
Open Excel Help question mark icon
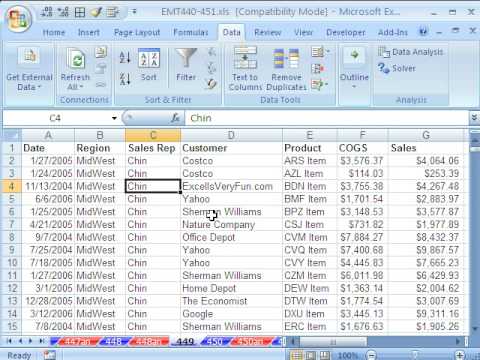(423, 32)
